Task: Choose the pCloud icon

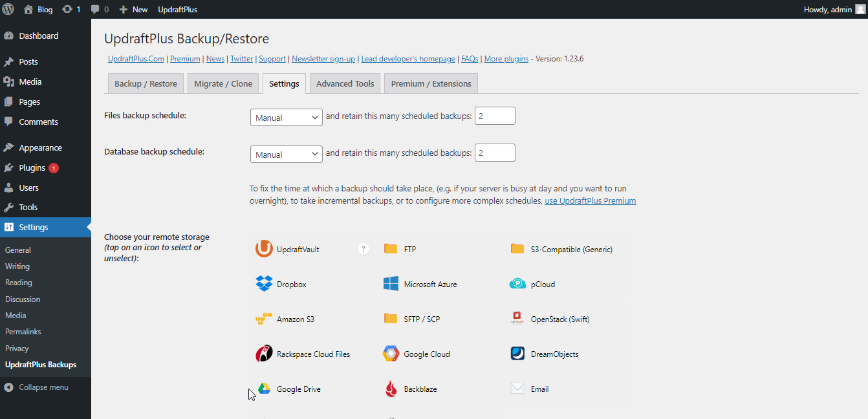Action: point(517,284)
